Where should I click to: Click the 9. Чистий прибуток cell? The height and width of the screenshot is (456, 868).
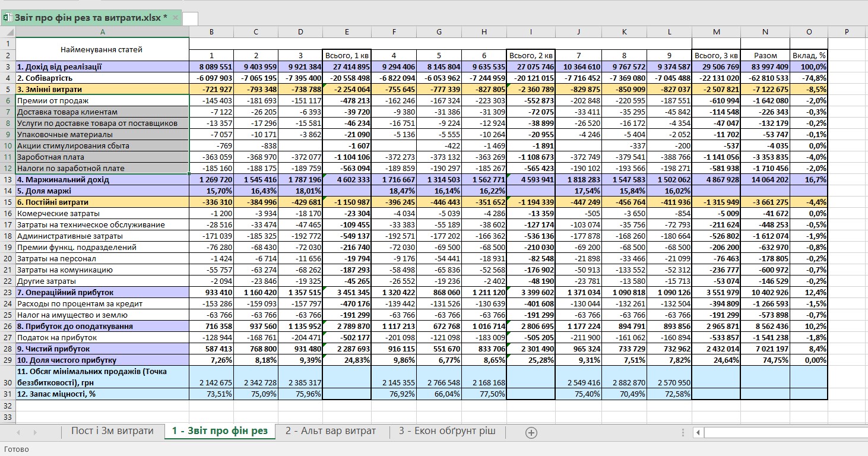pos(102,349)
